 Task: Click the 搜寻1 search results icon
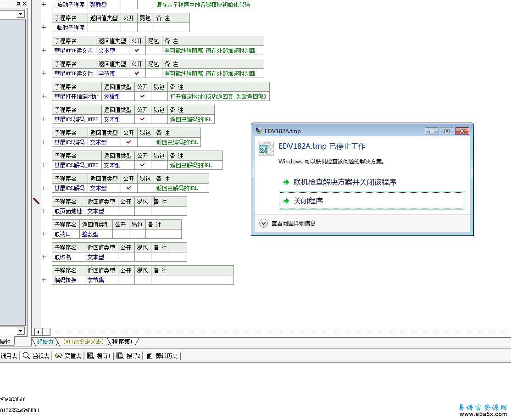pyautogui.click(x=90, y=356)
